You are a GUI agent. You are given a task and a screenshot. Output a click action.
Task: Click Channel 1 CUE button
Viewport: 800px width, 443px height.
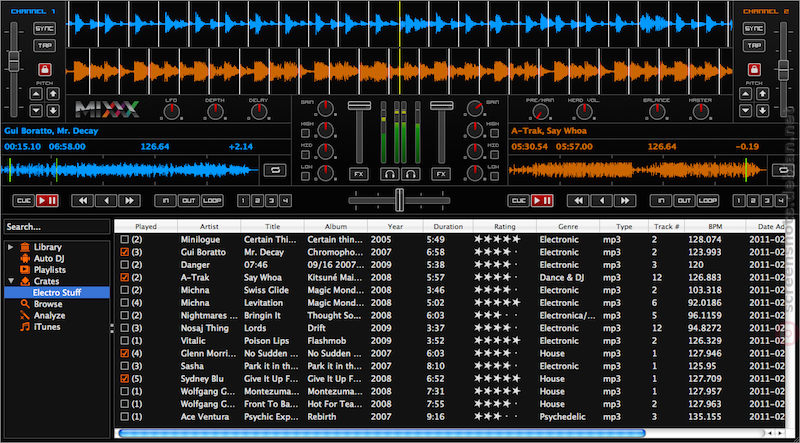pyautogui.click(x=23, y=201)
